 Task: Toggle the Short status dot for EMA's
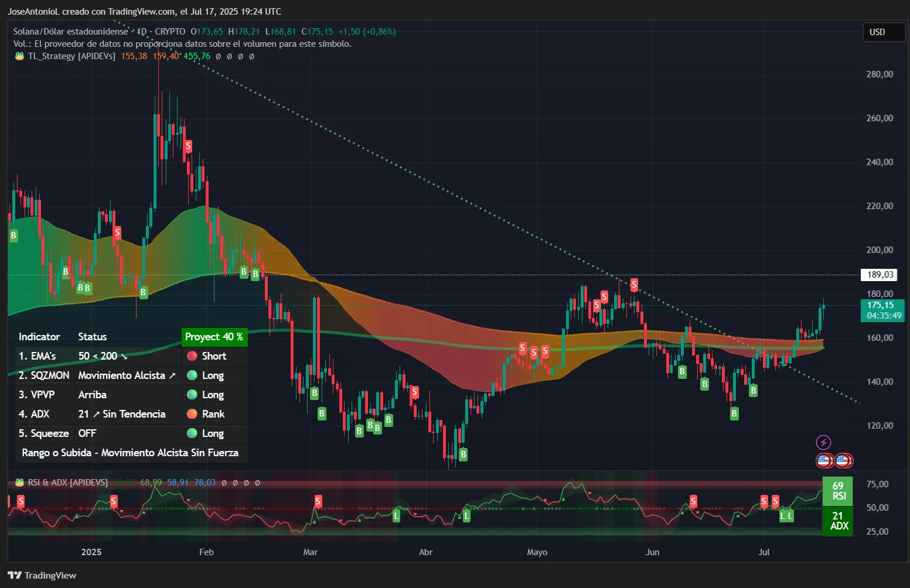[192, 356]
